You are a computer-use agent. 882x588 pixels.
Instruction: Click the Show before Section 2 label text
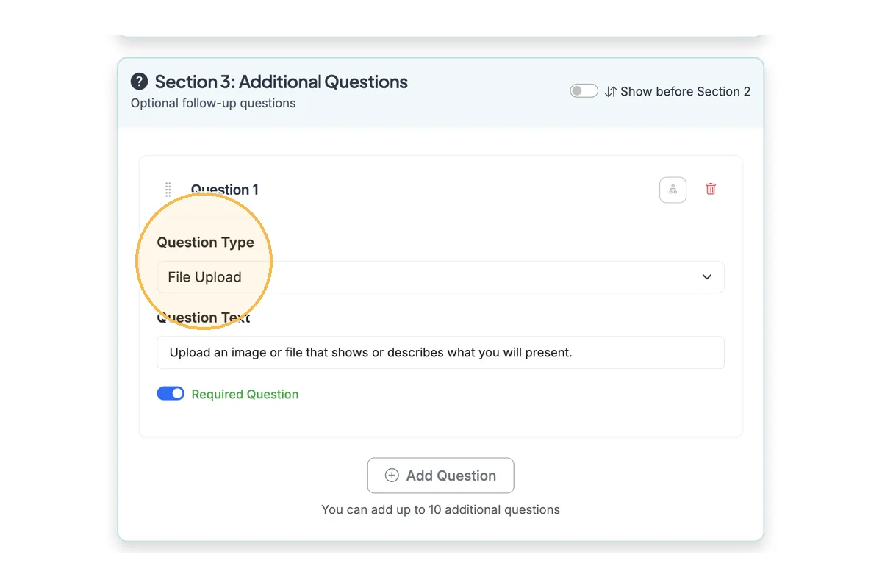click(685, 92)
